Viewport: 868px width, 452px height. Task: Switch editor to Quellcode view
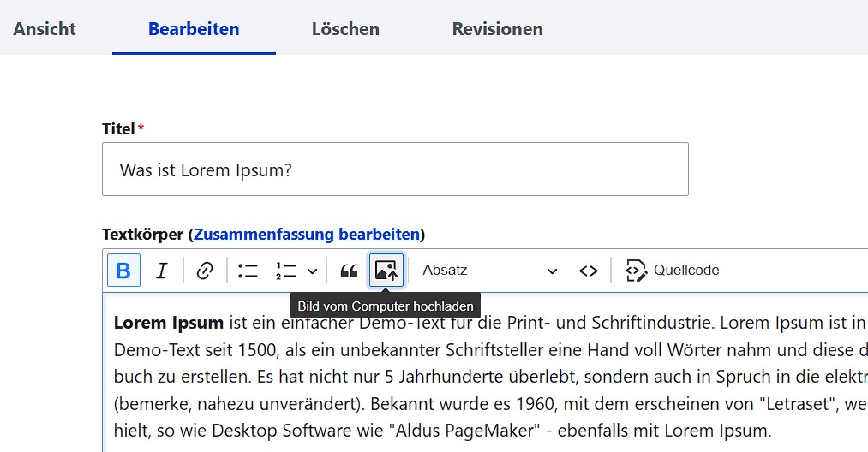[x=673, y=271]
